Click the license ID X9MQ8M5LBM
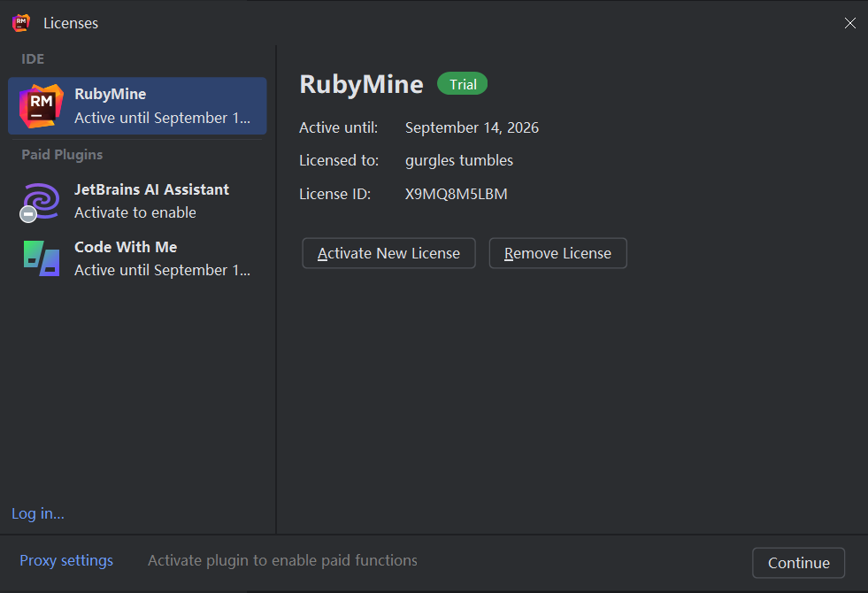The height and width of the screenshot is (593, 868). click(x=457, y=194)
